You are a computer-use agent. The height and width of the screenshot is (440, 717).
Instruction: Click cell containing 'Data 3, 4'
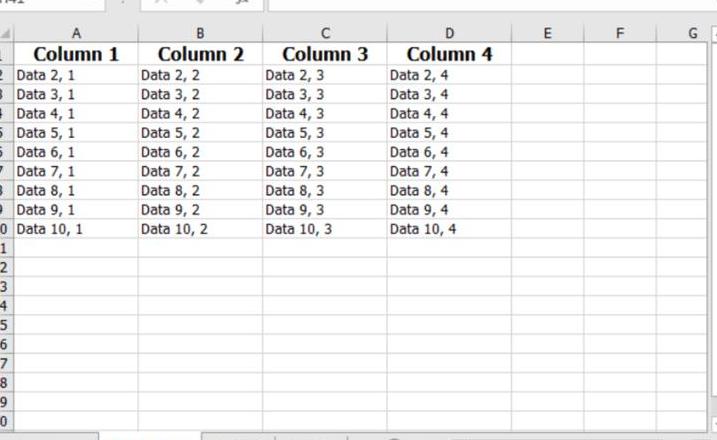coord(449,94)
